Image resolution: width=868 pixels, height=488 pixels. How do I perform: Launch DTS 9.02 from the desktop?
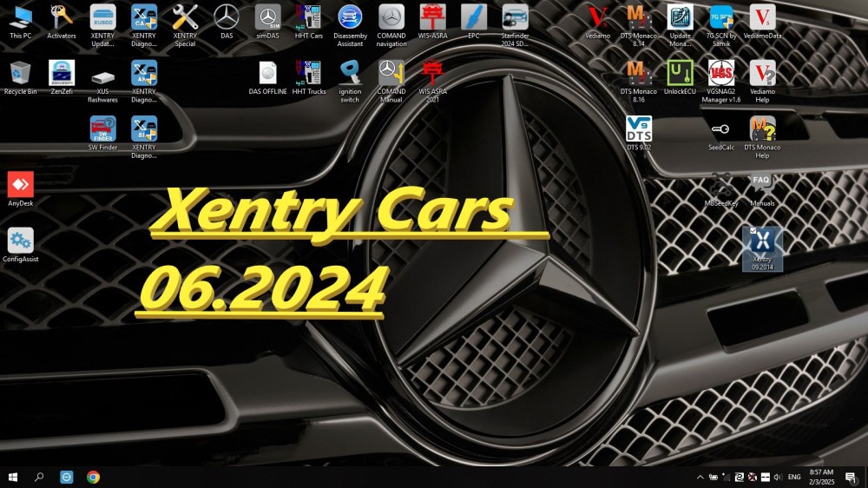[x=639, y=134]
